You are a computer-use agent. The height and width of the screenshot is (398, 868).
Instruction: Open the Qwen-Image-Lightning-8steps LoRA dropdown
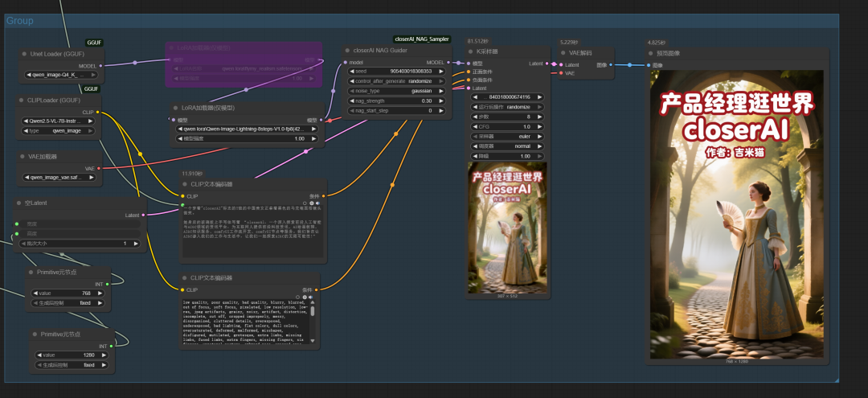point(247,129)
